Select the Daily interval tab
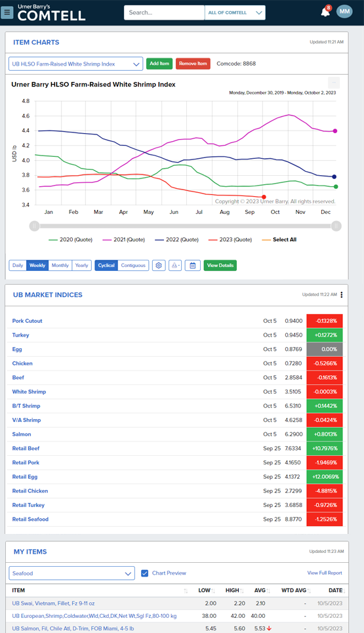 point(18,265)
